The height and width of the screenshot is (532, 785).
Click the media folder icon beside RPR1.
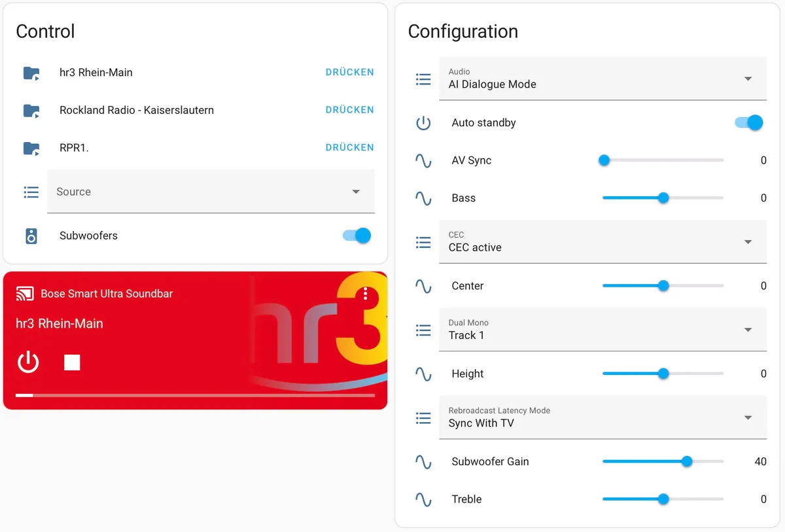pyautogui.click(x=31, y=148)
